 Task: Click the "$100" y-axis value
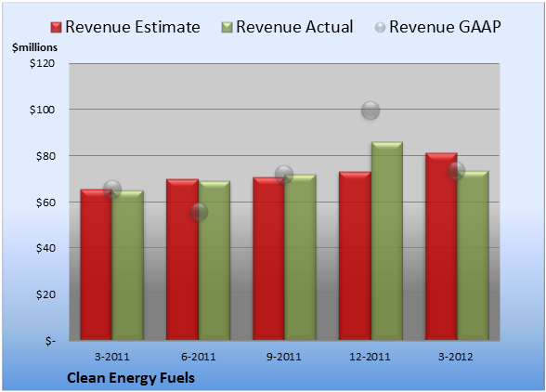point(42,110)
